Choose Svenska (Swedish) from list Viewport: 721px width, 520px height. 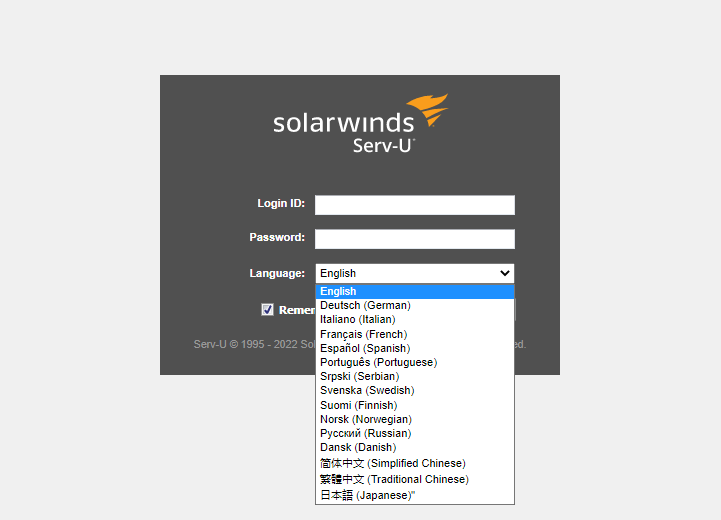click(x=415, y=390)
